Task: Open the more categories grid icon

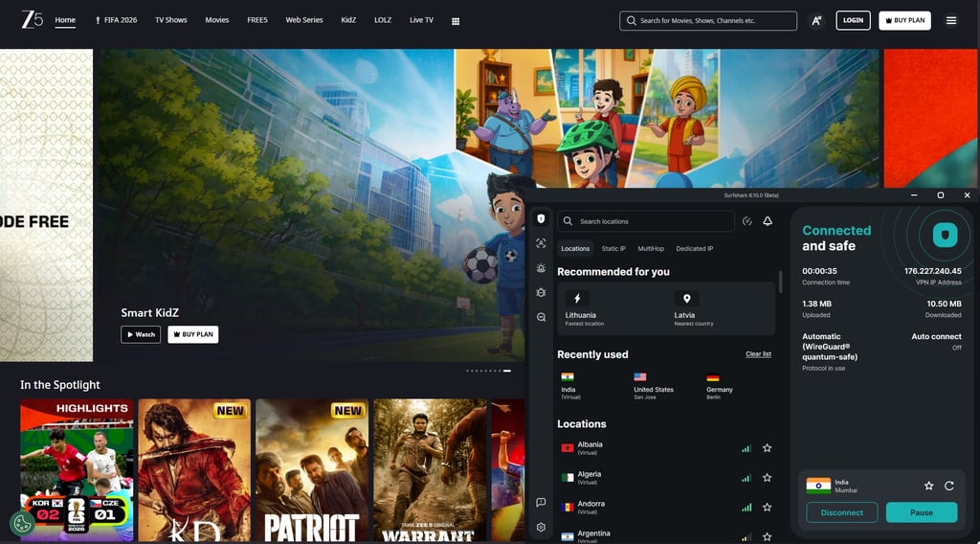Action: [456, 21]
